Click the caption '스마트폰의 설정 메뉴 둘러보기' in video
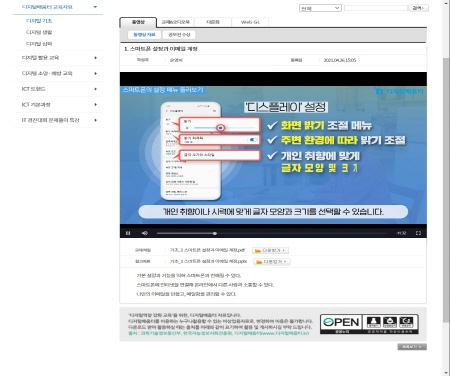The width and height of the screenshot is (450, 376). [x=163, y=90]
